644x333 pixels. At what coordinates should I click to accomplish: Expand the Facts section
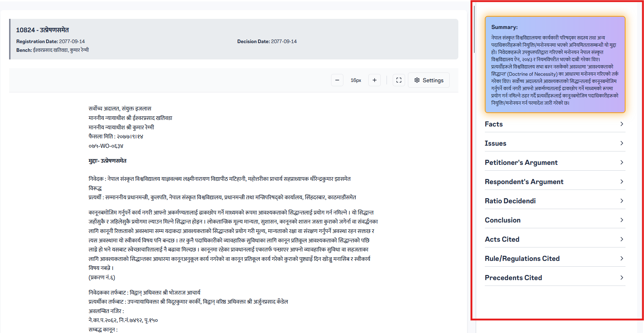[494, 124]
